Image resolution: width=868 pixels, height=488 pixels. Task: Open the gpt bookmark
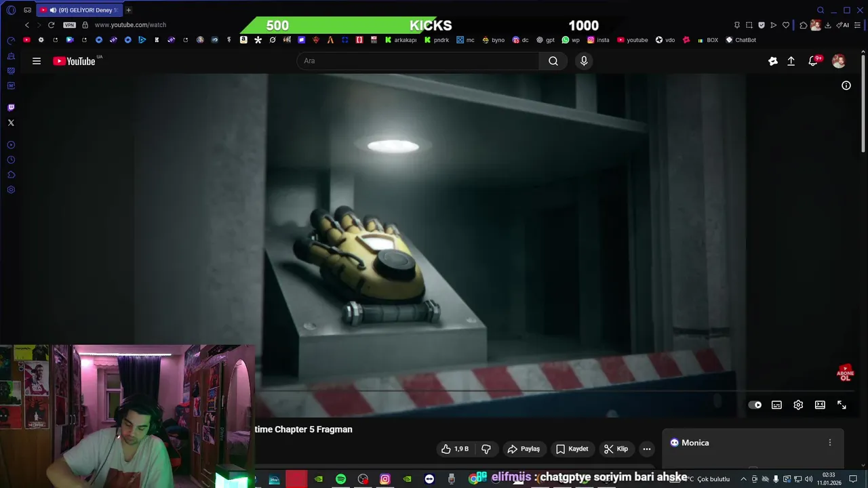545,40
